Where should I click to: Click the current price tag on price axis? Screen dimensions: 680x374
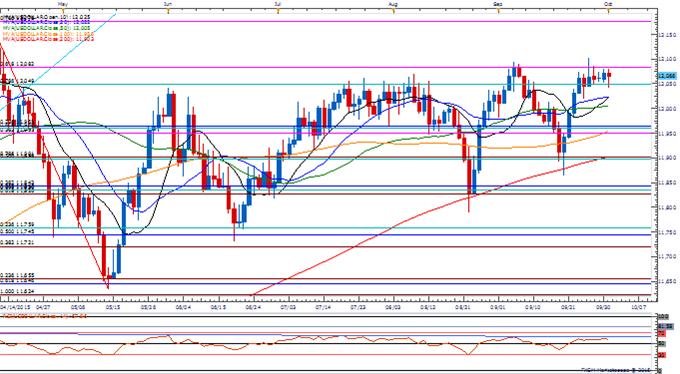[667, 75]
